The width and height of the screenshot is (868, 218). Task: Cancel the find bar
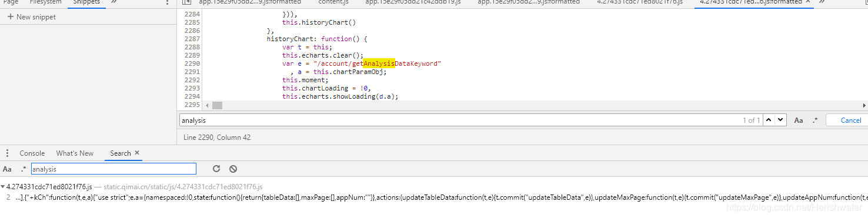850,120
